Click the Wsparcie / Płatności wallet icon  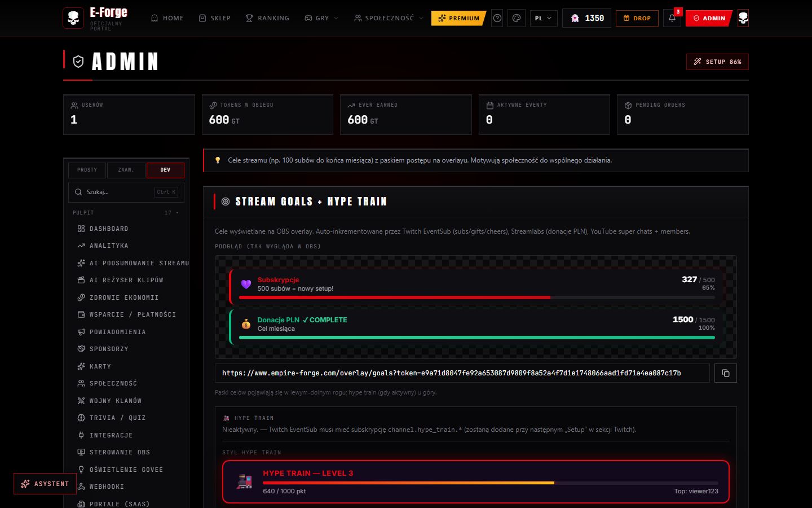point(81,314)
